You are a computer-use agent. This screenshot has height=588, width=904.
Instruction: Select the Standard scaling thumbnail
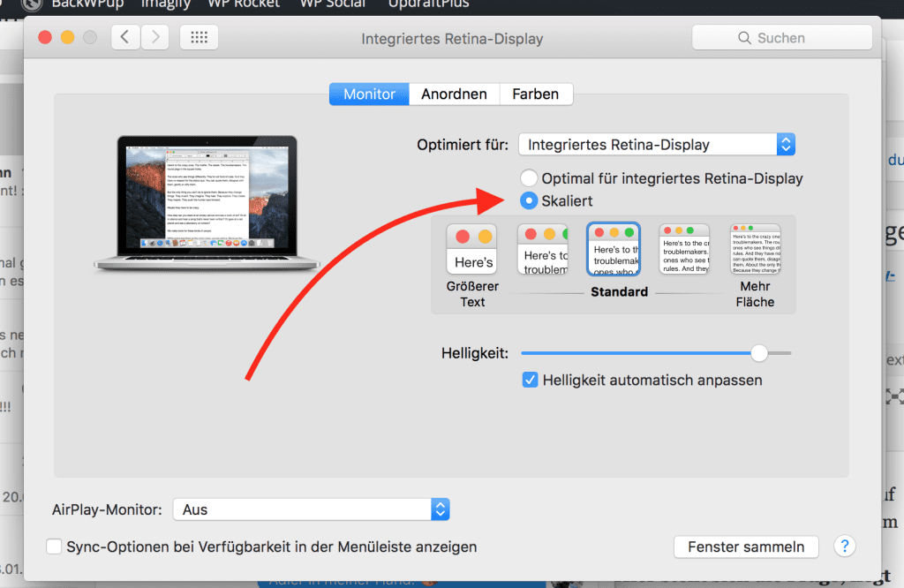click(x=613, y=249)
